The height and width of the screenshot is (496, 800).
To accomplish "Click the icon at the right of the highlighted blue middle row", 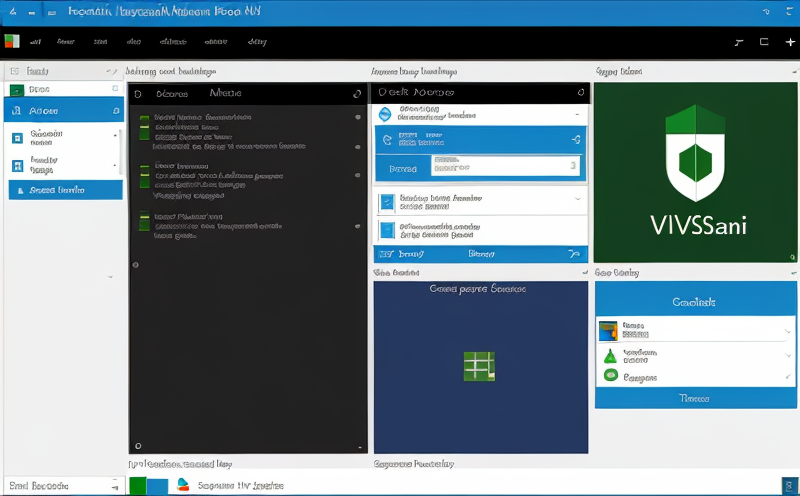I will click(x=576, y=139).
